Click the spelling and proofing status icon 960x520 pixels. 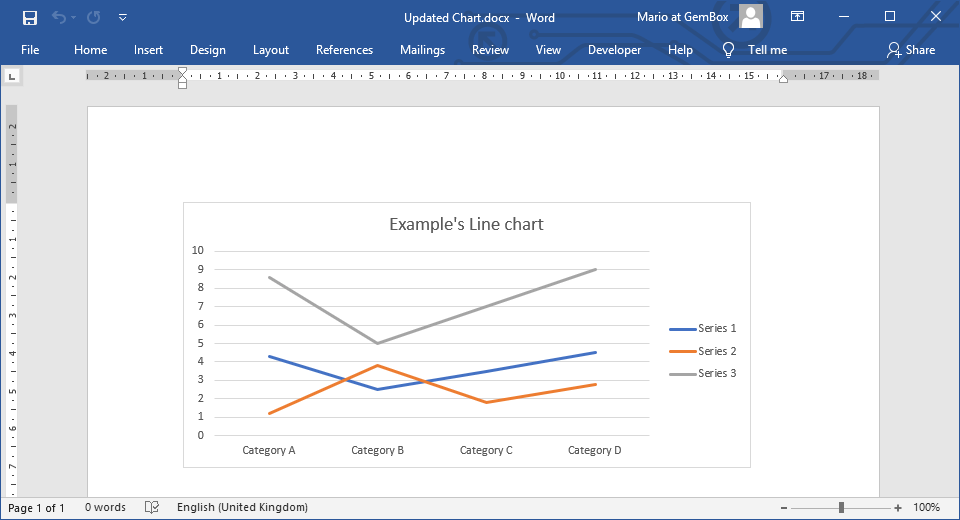[152, 508]
